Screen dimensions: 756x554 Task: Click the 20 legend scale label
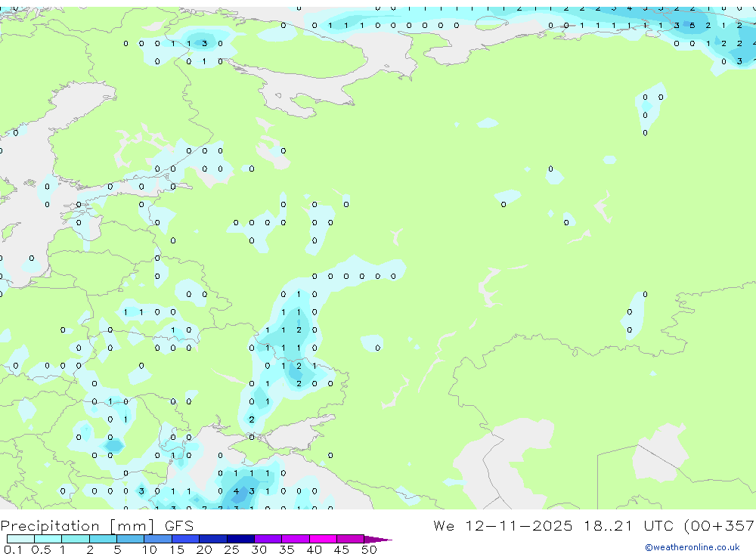coord(204,549)
